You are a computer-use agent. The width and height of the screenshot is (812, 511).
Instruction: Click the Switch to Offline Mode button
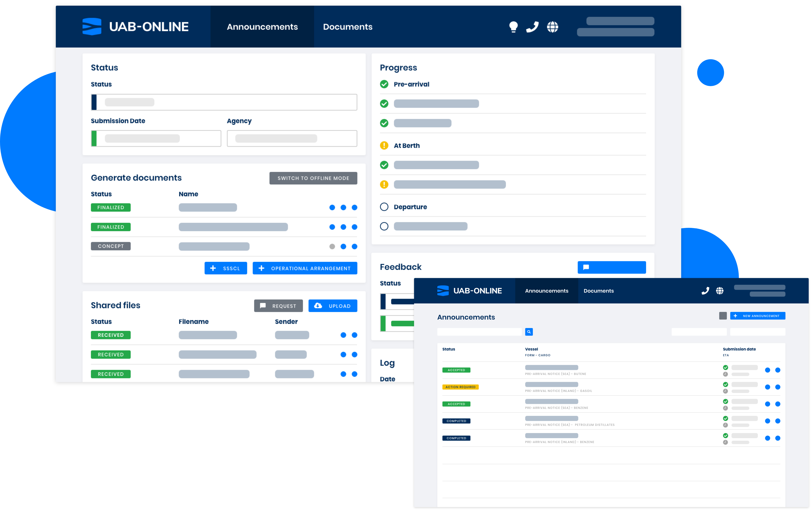point(313,178)
